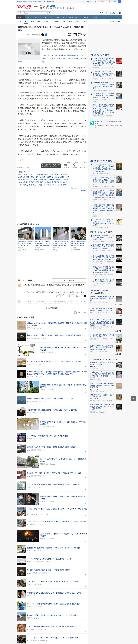The width and height of the screenshot is (138, 644).
Task: Click the コメントを書く button
Action: pos(69,280)
